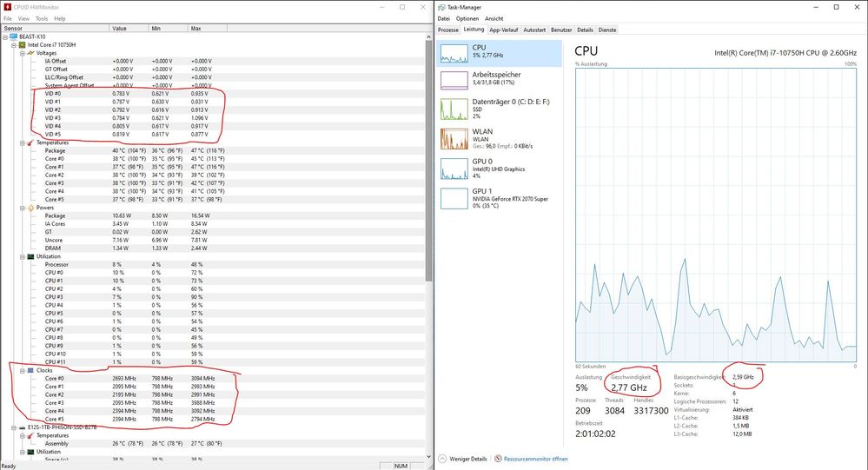Click the CPU Utilization icon
The width and height of the screenshot is (868, 470).
pos(31,257)
